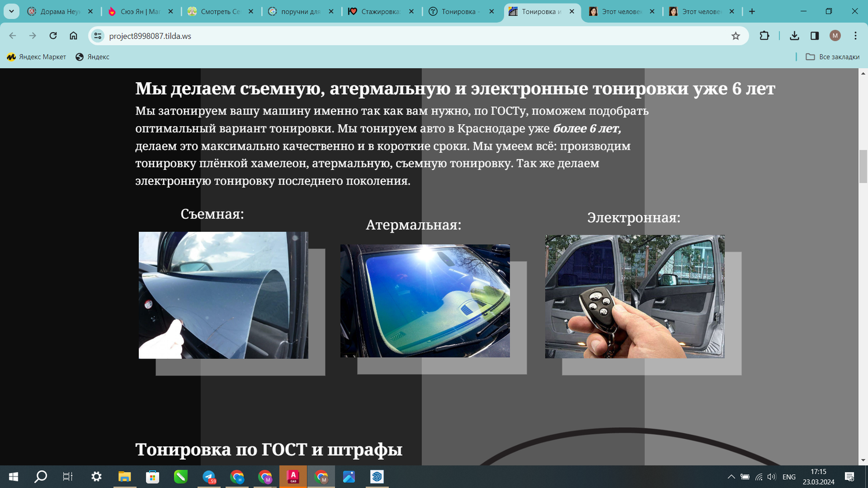Click the bold 'более 6 лет,' text

tap(587, 128)
